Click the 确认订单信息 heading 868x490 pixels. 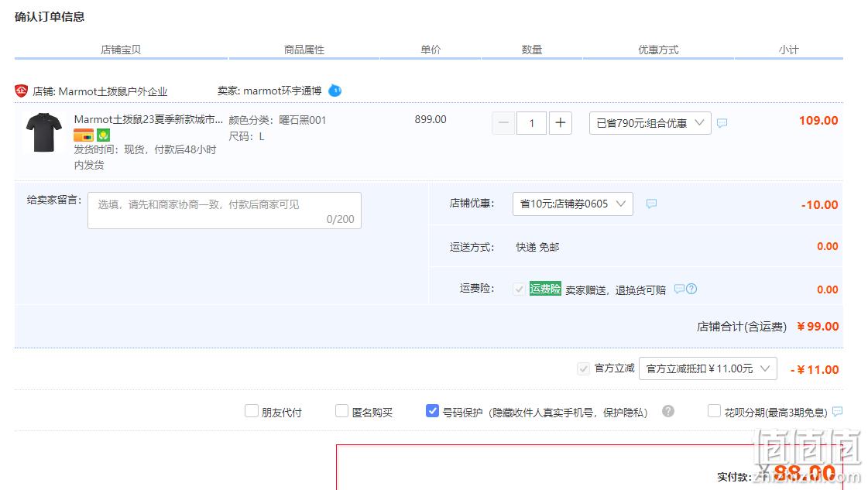tap(50, 16)
